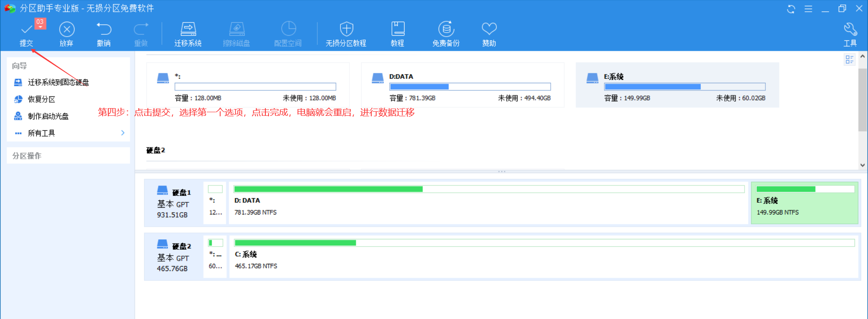Click usage bar of D:DATA card
The width and height of the screenshot is (868, 319).
pyautogui.click(x=470, y=87)
